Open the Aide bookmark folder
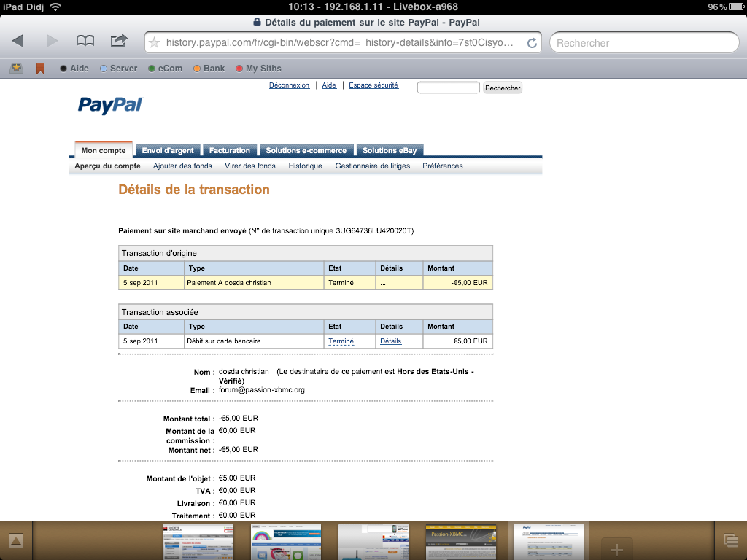This screenshot has height=560, width=747. [74, 69]
